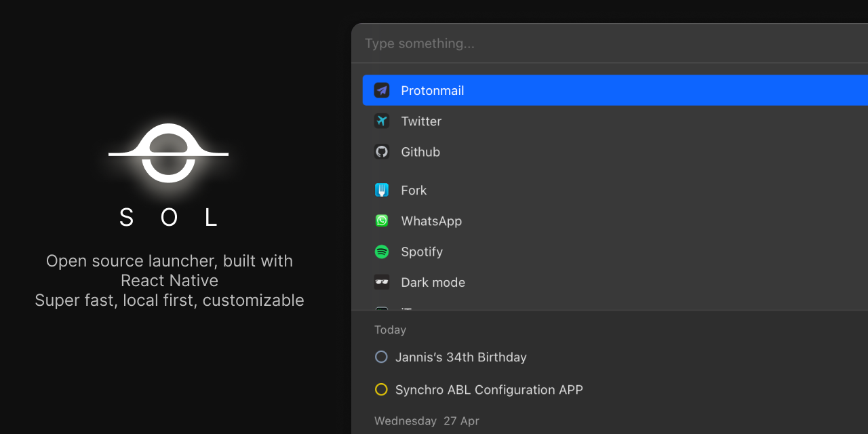868x434 pixels.
Task: Open the Synchro ABL Configuration APP event
Action: (489, 389)
